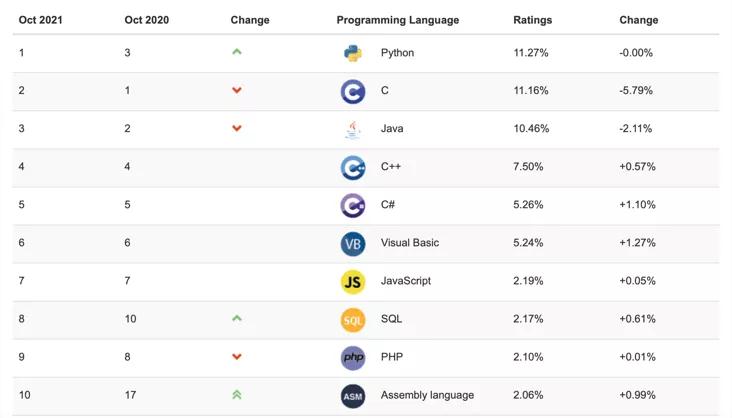The image size is (732, 418).
Task: Click the PHP logo icon
Action: click(352, 357)
